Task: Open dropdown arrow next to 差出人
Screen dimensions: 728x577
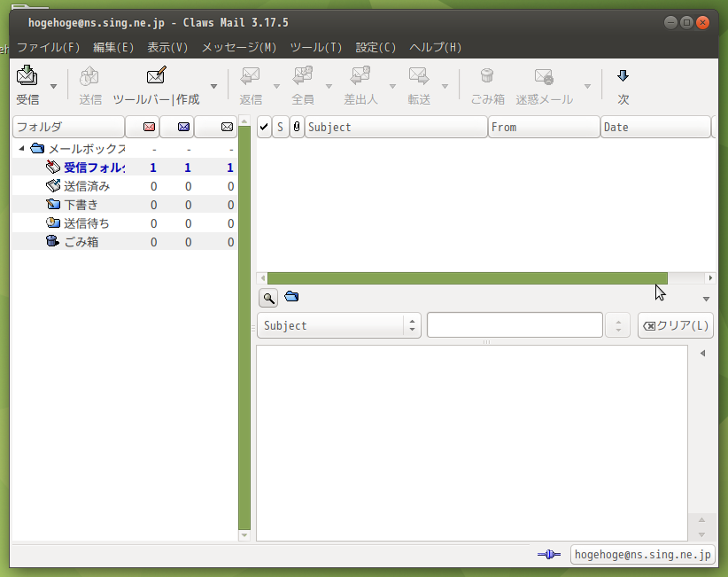Action: click(392, 86)
